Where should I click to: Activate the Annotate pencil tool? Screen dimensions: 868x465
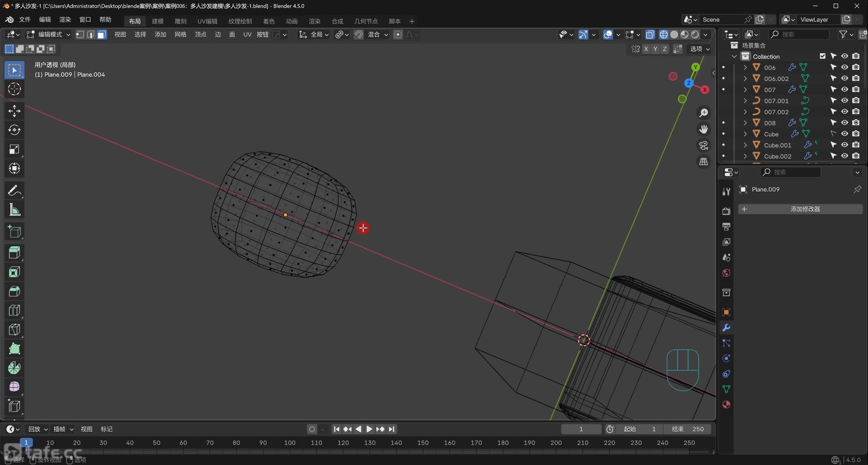click(x=14, y=191)
